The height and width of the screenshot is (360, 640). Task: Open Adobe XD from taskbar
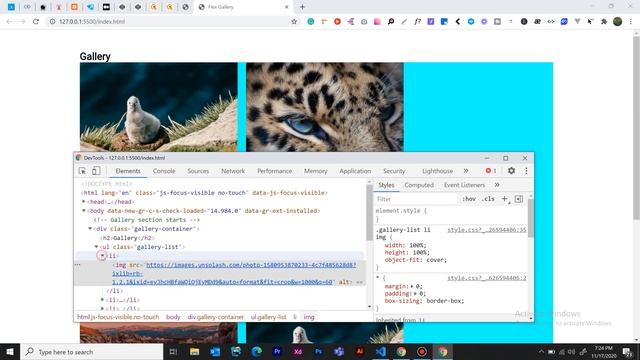click(x=298, y=351)
